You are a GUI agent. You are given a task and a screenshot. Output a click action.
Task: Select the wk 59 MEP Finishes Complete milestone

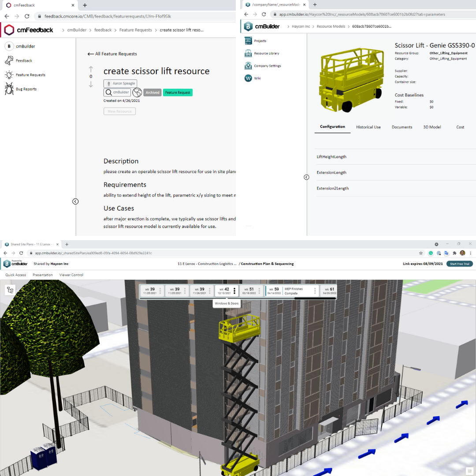click(x=291, y=291)
